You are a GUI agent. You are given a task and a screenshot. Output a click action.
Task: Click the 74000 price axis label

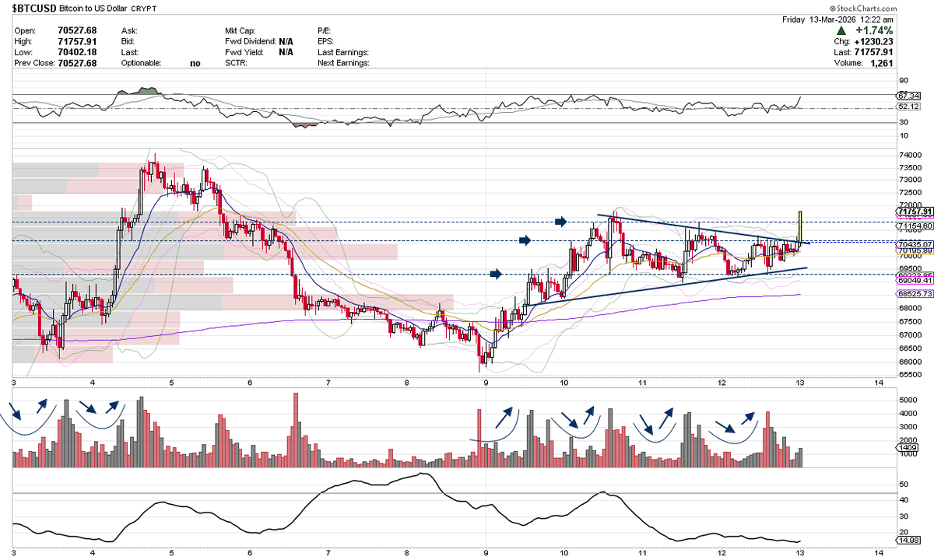[910, 155]
